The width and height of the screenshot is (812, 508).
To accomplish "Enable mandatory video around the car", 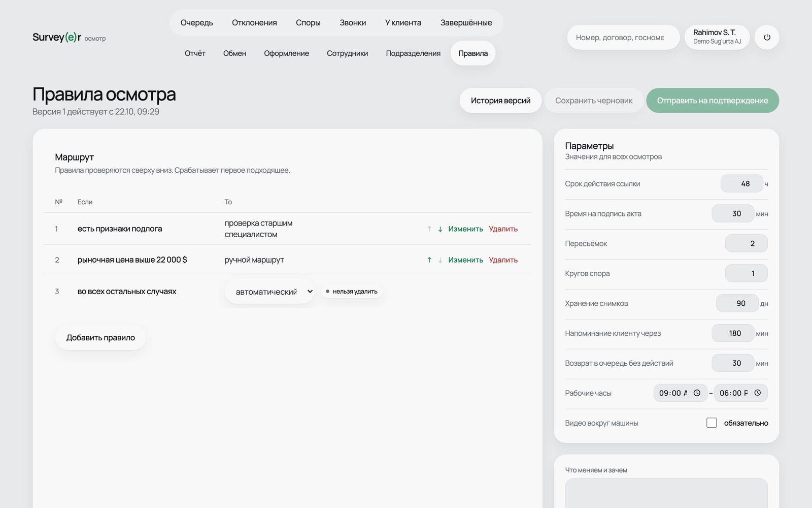I will tap(712, 423).
